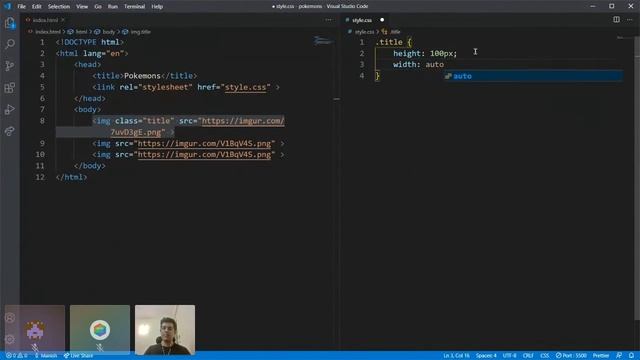Switch to the index.html tab
The height and width of the screenshot is (360, 640).
(x=45, y=20)
